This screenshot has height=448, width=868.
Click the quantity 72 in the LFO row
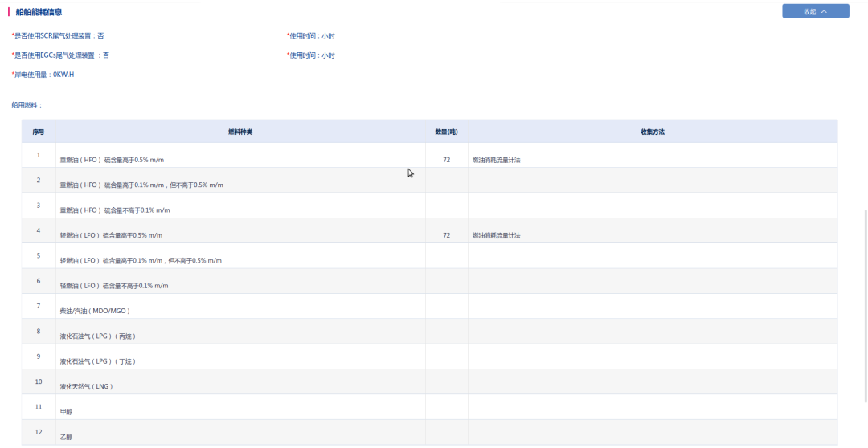[446, 235]
